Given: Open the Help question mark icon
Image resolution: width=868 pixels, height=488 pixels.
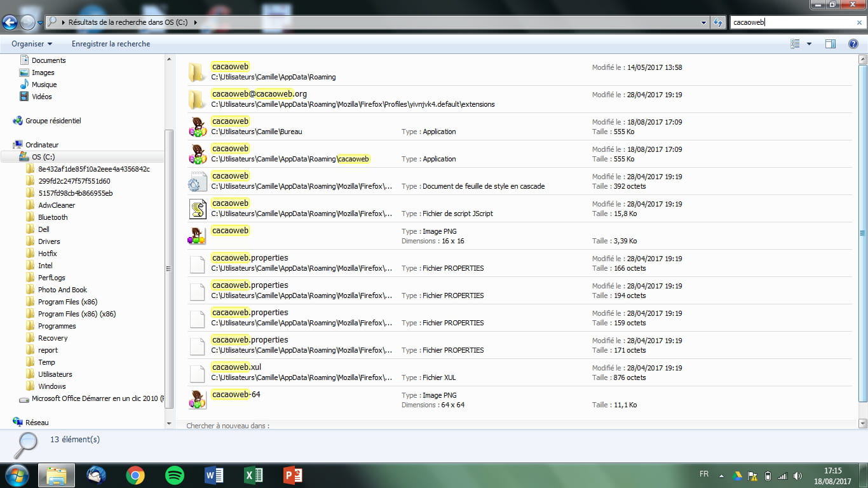Looking at the screenshot, I should [853, 44].
